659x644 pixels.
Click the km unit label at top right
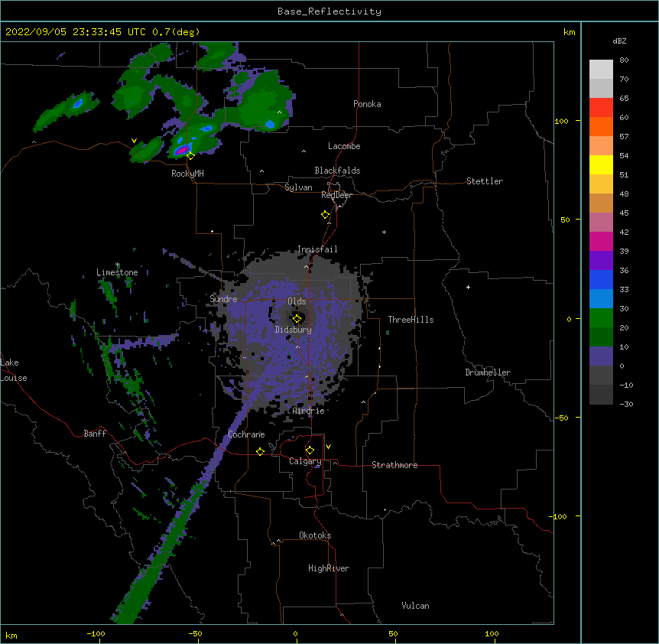pos(570,32)
